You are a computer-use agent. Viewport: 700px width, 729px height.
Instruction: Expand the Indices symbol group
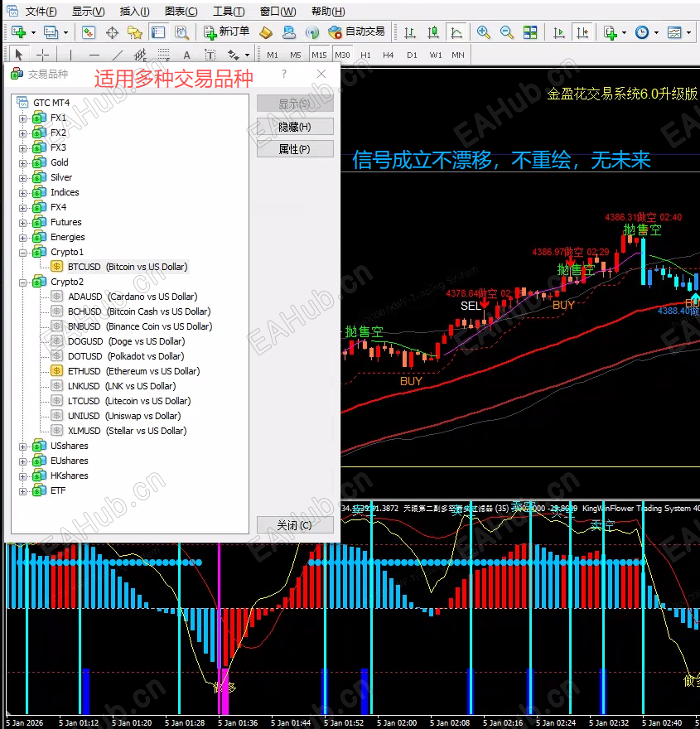tap(22, 193)
